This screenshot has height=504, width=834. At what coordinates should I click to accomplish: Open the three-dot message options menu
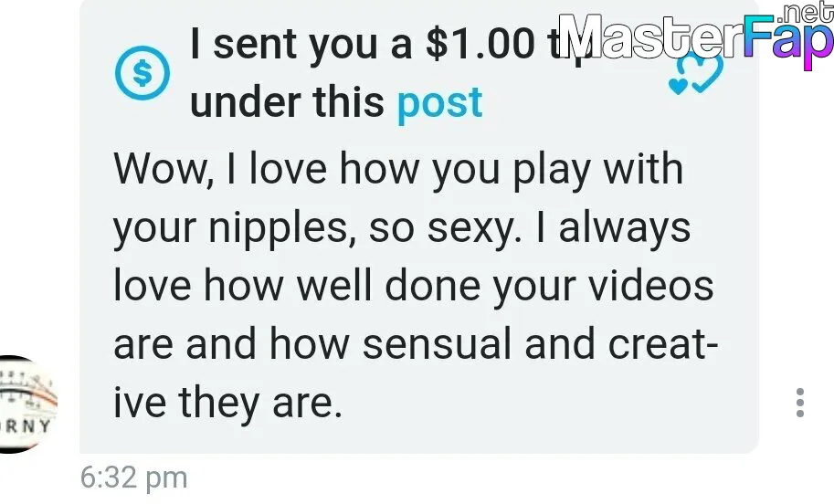[x=800, y=403]
